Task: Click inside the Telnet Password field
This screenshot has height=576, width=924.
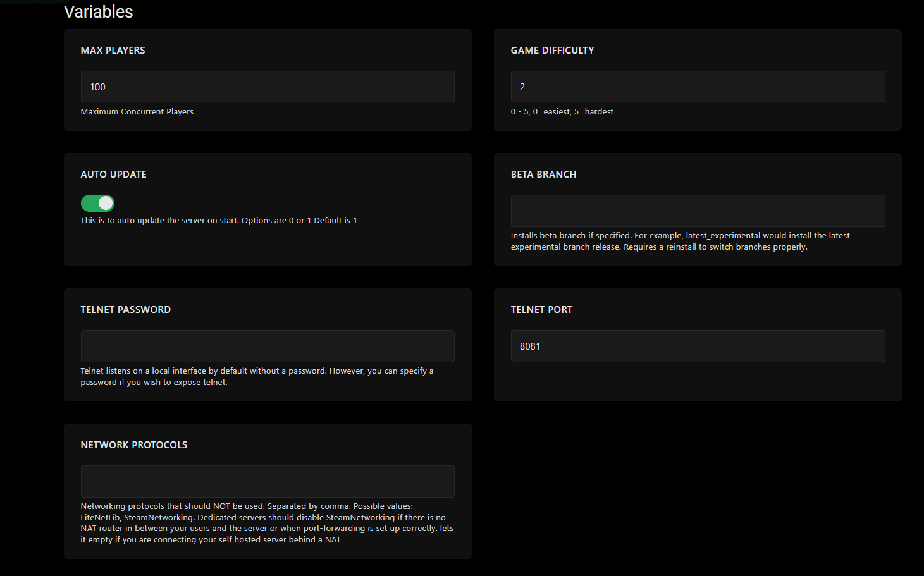Action: [267, 346]
